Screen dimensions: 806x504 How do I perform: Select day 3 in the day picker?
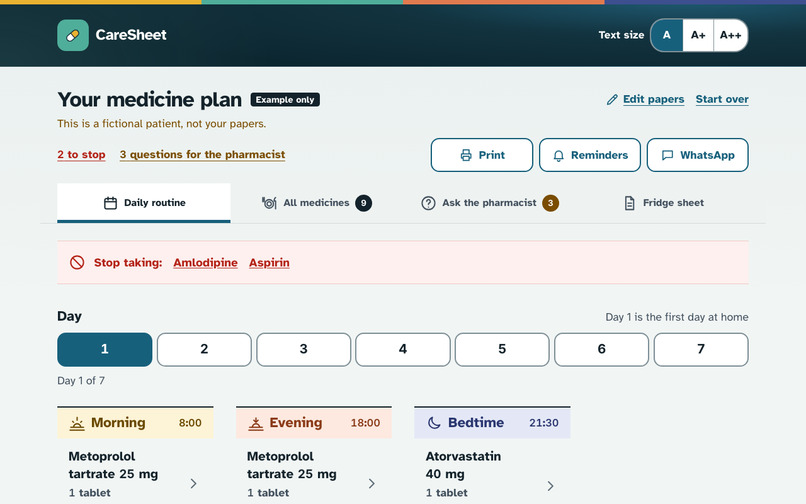pos(303,349)
